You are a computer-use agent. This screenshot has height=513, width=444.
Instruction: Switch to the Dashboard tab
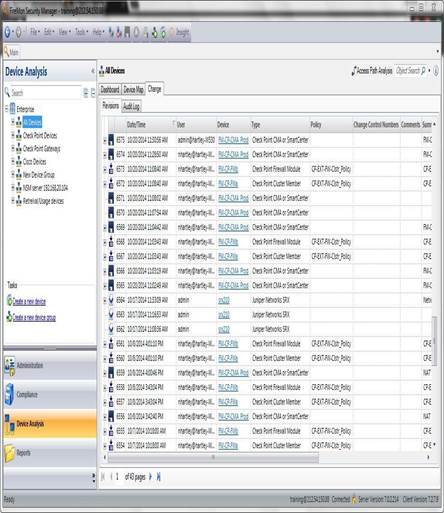tap(110, 90)
